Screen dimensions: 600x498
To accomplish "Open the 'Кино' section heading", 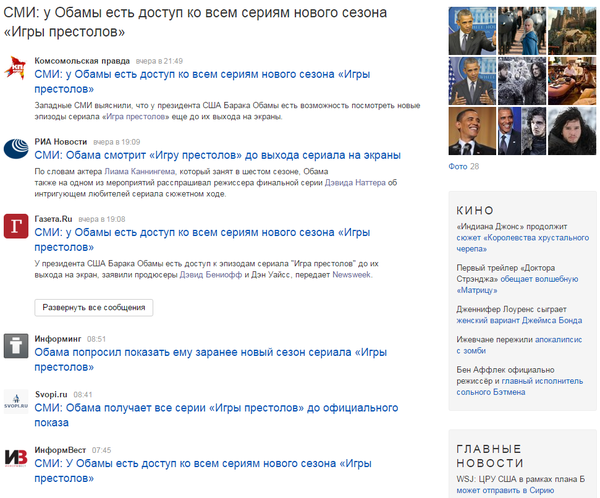I will (475, 210).
